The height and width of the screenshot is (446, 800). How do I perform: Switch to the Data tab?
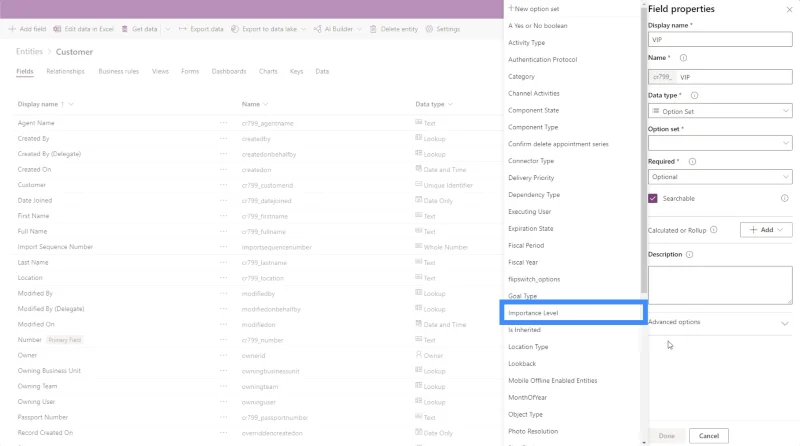point(322,71)
